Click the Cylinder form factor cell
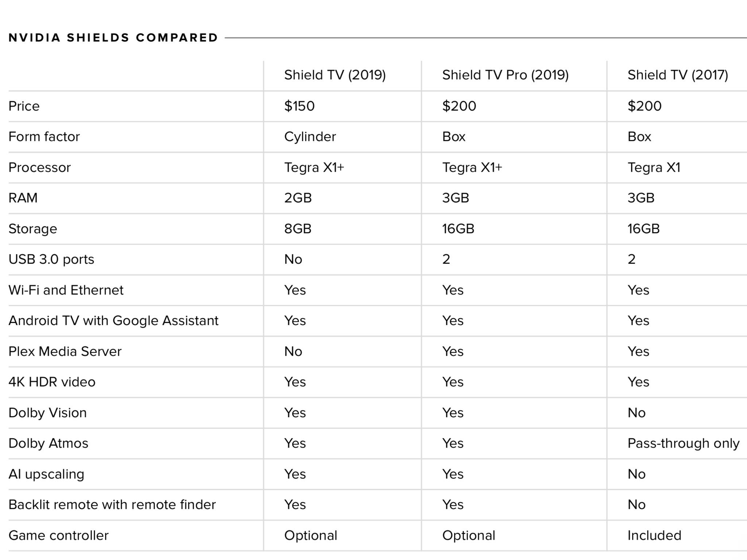Screen dimensions: 747x560 tap(310, 137)
